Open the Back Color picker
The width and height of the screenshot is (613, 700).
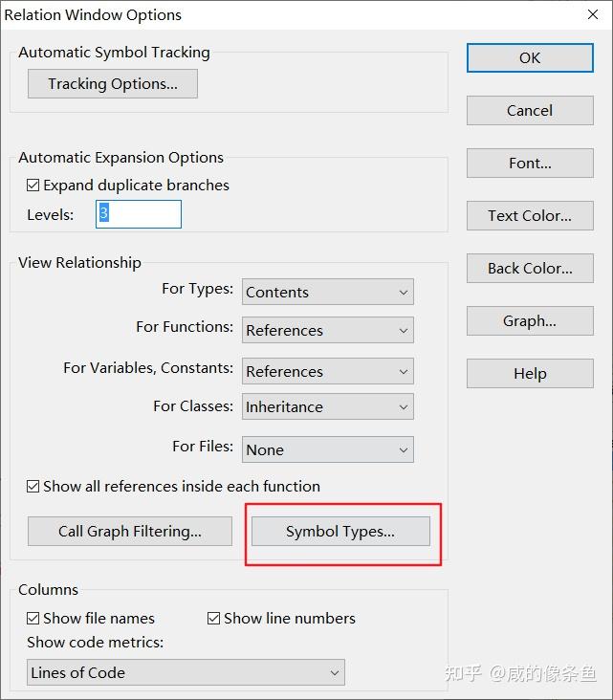coord(530,268)
